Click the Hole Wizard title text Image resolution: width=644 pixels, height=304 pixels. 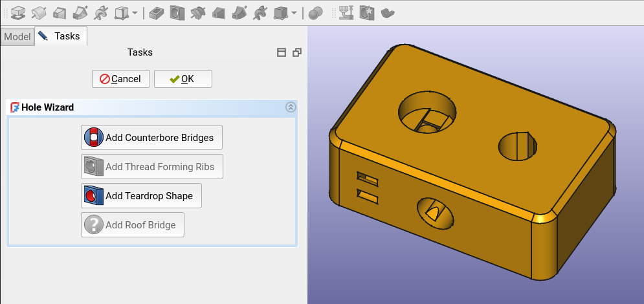(48, 107)
